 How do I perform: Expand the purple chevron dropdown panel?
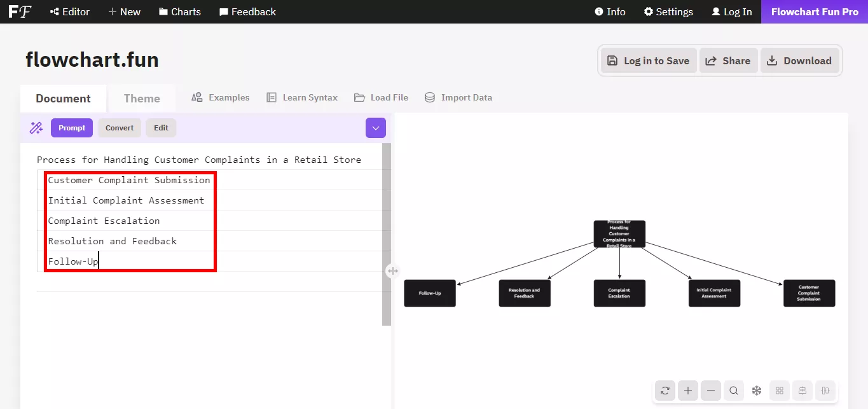coord(375,128)
